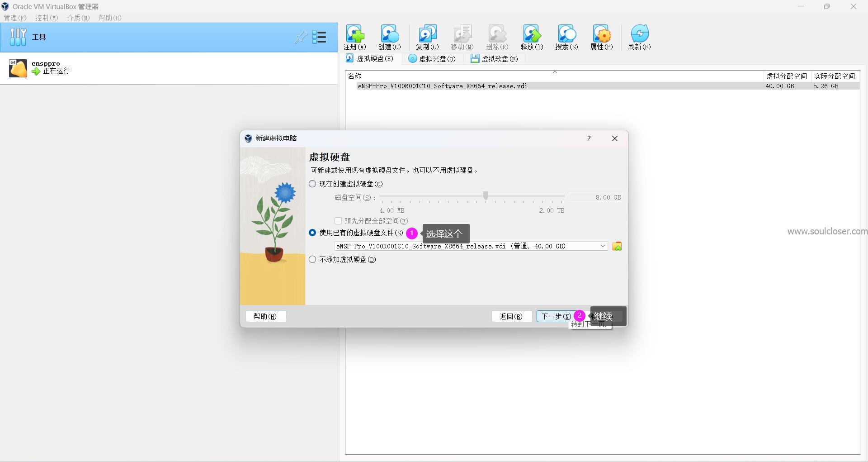This screenshot has height=462, width=868.
Task: Close the 新建虚拟电脑 dialog
Action: (615, 138)
